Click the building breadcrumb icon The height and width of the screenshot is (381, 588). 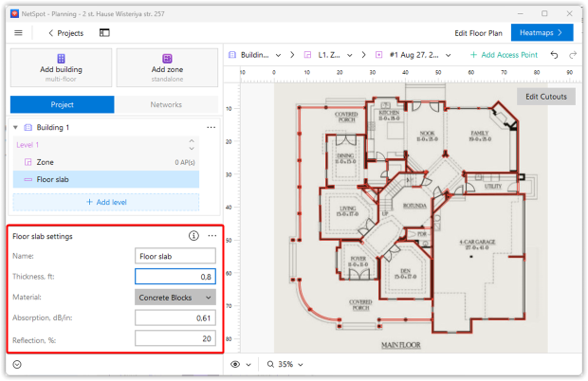232,55
